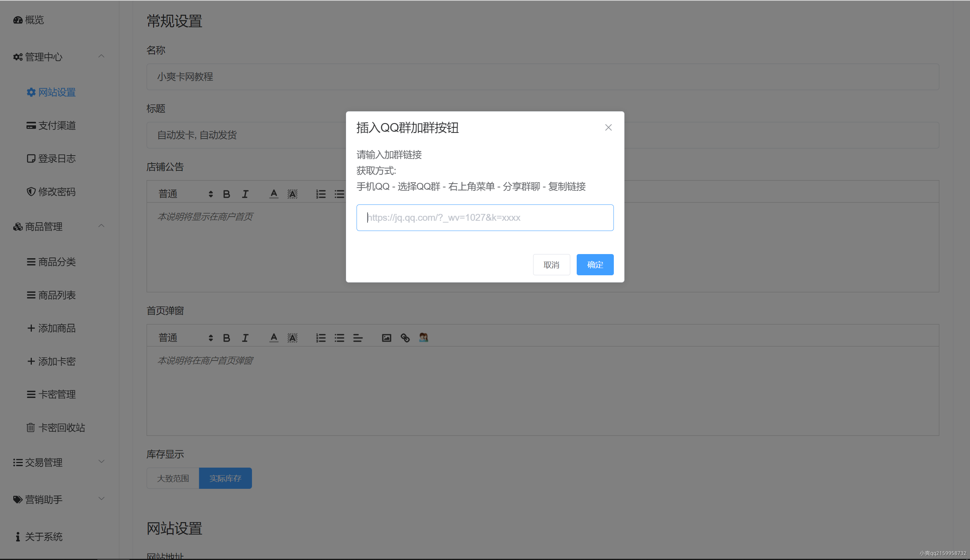
Task: Insert QQ group button in 首页弹窗 editor
Action: (424, 338)
